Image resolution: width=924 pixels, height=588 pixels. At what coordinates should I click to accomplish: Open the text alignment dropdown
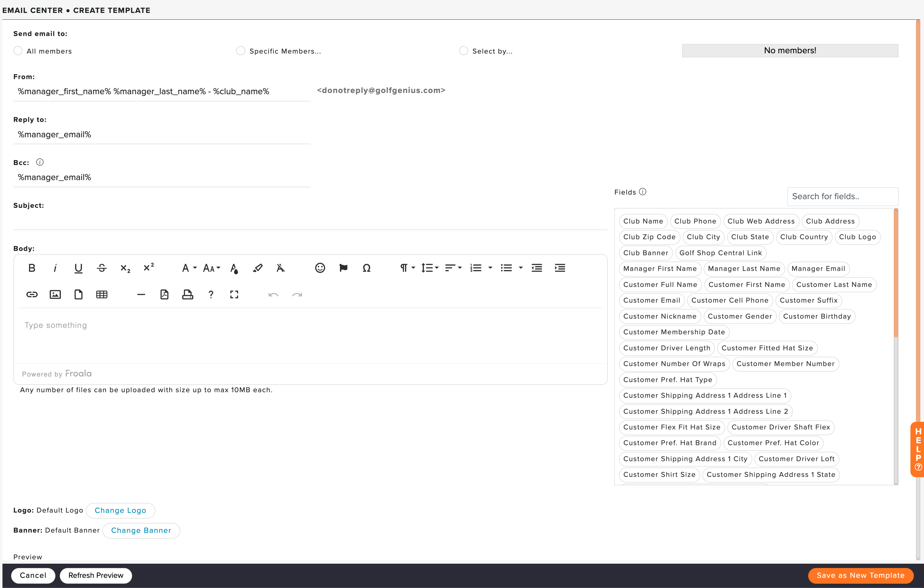[x=453, y=268]
